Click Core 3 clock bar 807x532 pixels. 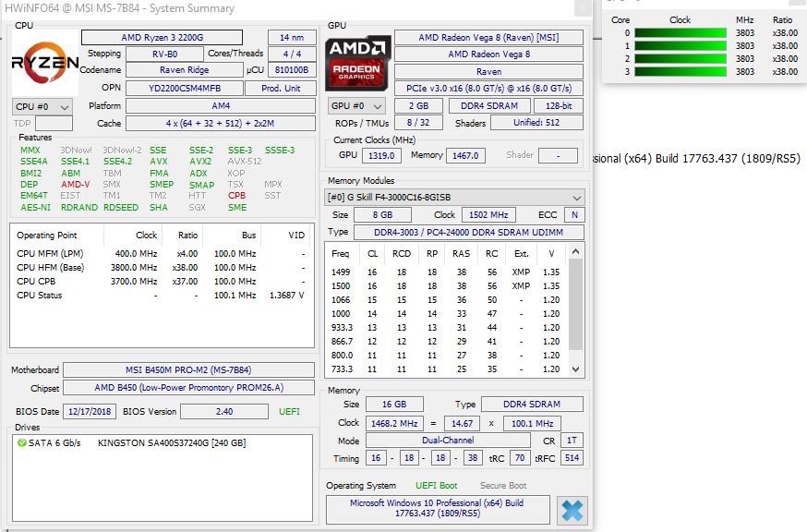680,72
